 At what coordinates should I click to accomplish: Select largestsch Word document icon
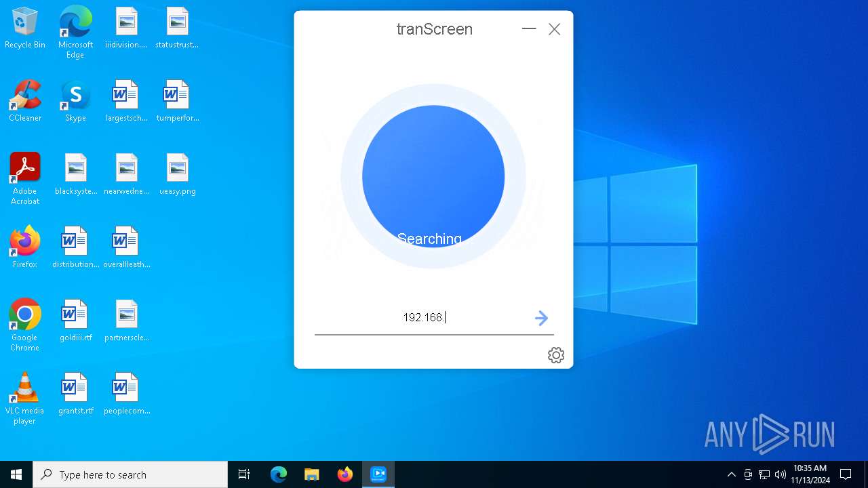coord(126,101)
